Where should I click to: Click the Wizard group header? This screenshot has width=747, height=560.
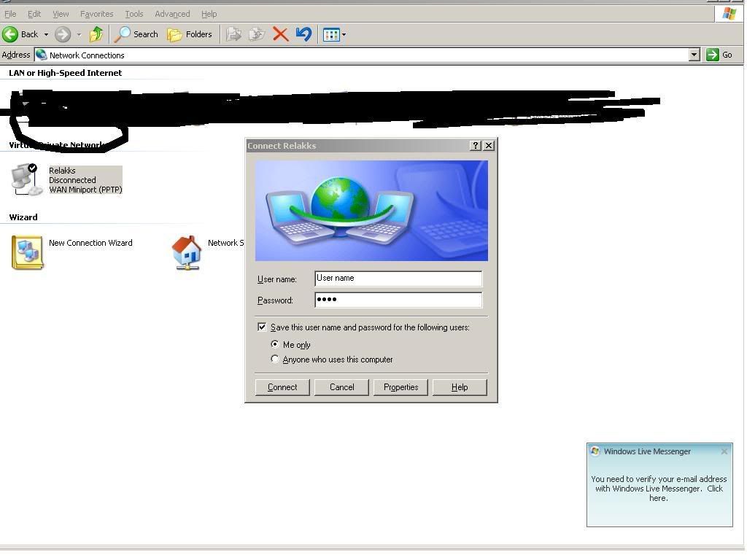[x=23, y=217]
